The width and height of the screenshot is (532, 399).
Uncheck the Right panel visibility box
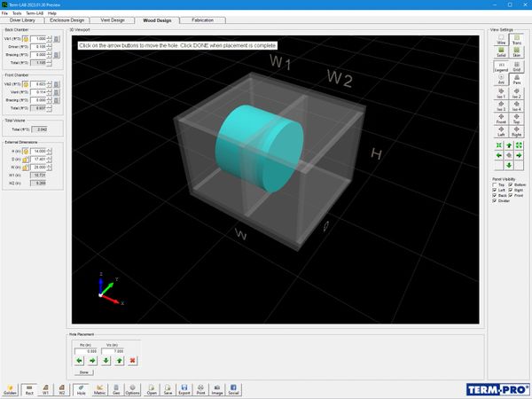pyautogui.click(x=511, y=191)
